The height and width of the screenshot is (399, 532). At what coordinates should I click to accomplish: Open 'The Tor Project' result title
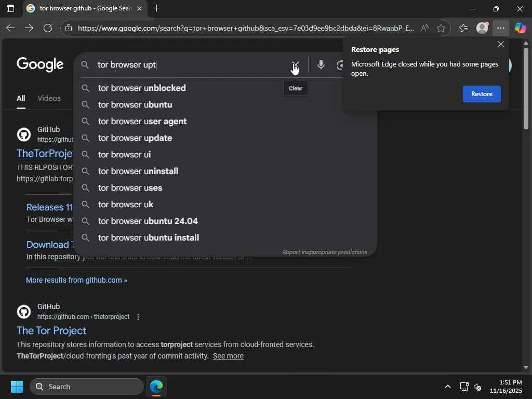[51, 330]
